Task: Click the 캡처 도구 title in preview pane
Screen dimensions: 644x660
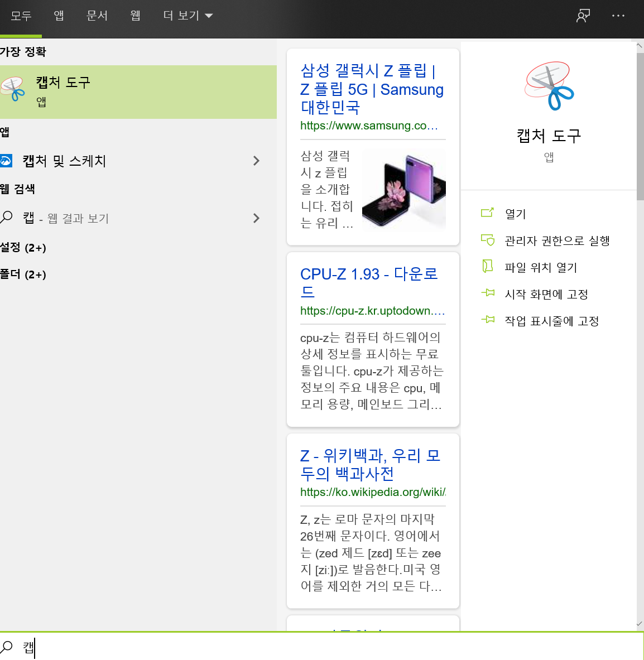Action: tap(549, 136)
